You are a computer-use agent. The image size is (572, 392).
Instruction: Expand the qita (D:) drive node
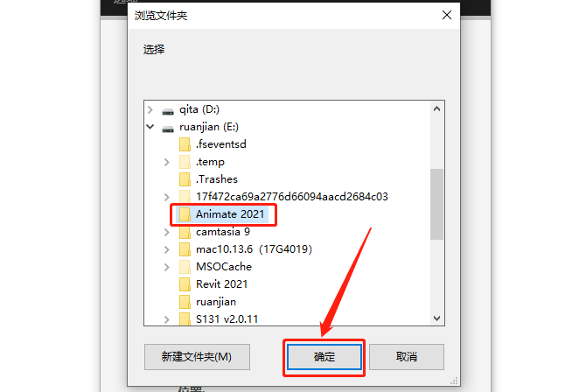tap(150, 109)
